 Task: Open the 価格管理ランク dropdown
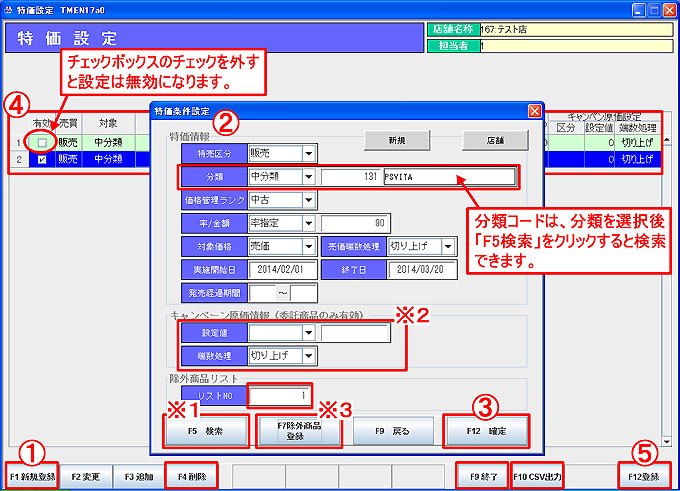tap(308, 200)
